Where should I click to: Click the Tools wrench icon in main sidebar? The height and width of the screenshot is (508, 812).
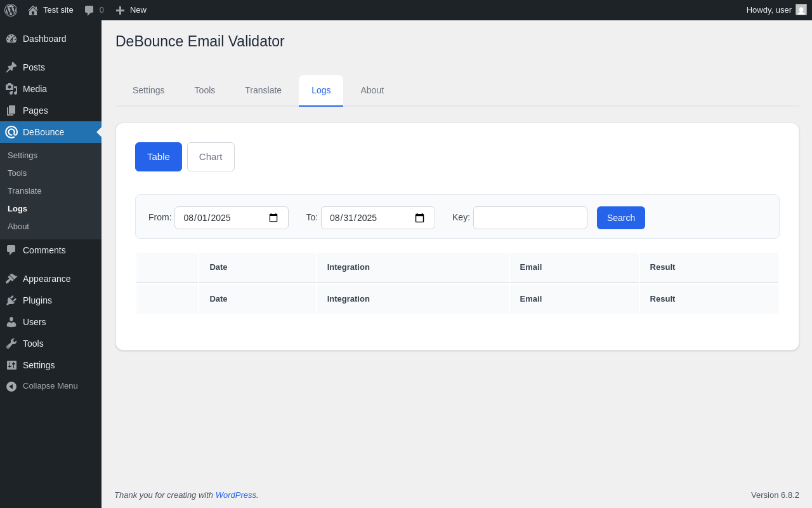point(11,344)
